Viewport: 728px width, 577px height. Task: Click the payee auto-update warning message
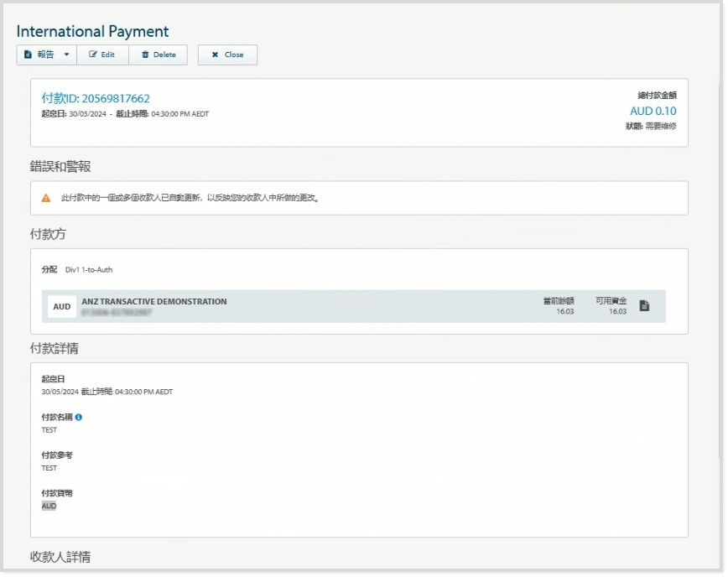190,199
